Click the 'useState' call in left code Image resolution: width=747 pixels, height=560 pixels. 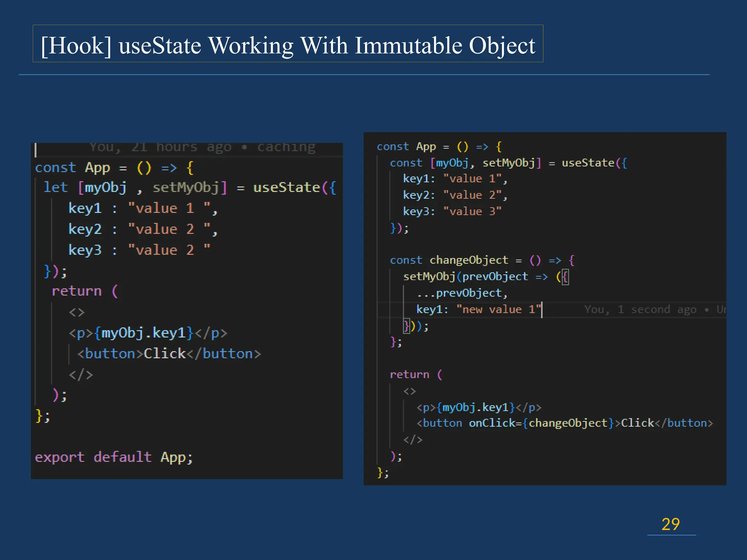tap(287, 187)
